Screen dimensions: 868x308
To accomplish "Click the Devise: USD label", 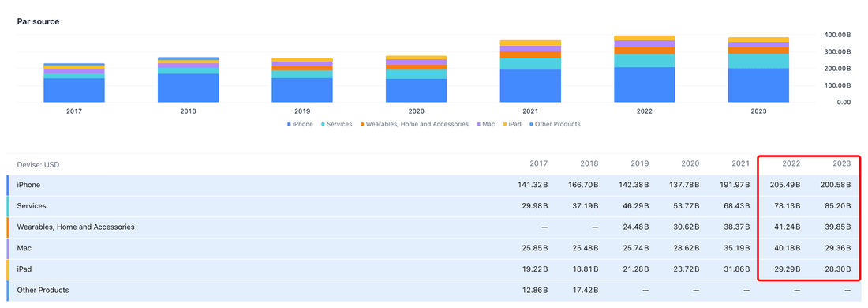I will (x=38, y=164).
